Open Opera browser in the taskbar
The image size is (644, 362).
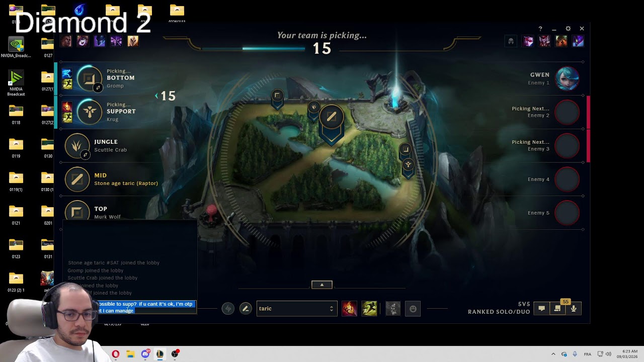coord(116,354)
